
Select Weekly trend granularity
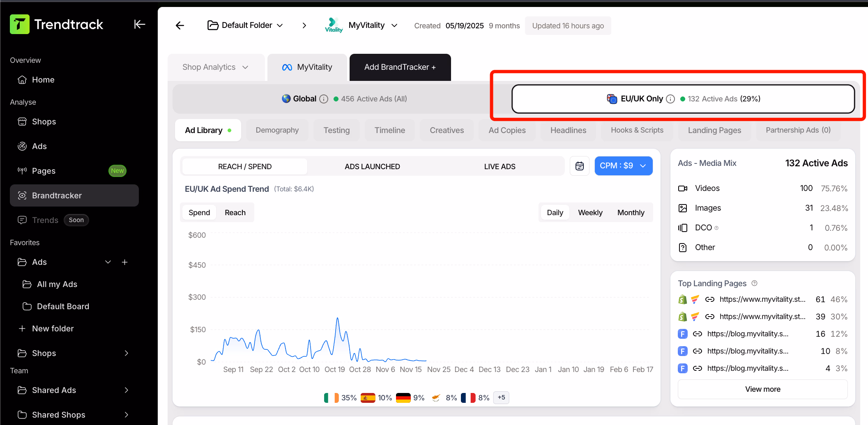pyautogui.click(x=590, y=212)
